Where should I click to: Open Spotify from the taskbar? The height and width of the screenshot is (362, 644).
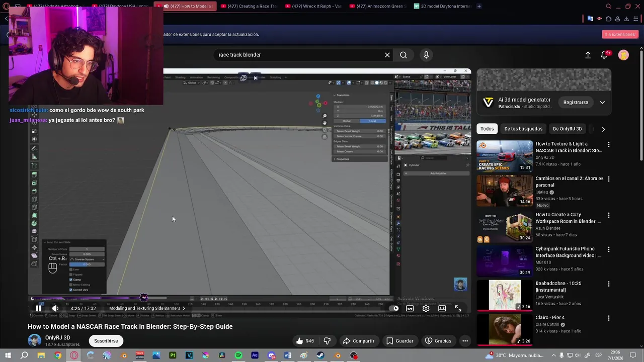238,355
